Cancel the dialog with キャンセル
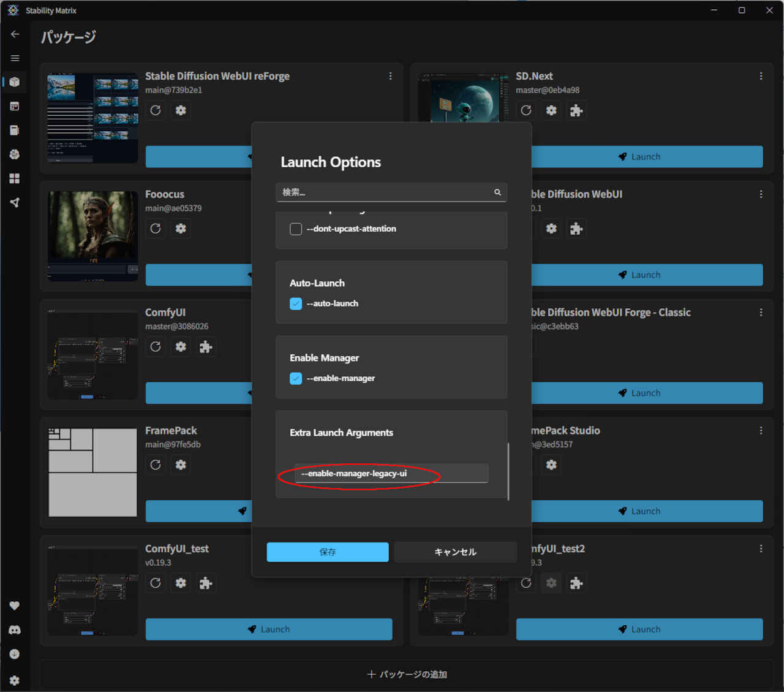Screen dimensions: 784x692 tap(455, 552)
